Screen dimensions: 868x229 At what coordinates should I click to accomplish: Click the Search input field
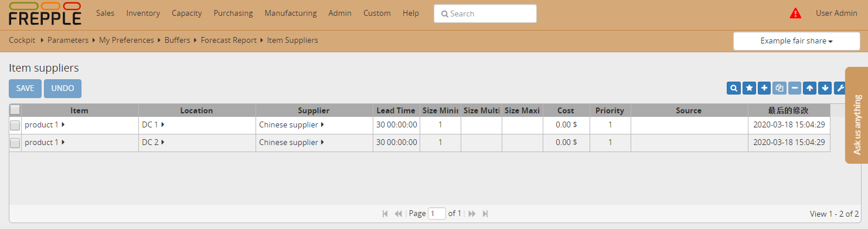(x=485, y=14)
